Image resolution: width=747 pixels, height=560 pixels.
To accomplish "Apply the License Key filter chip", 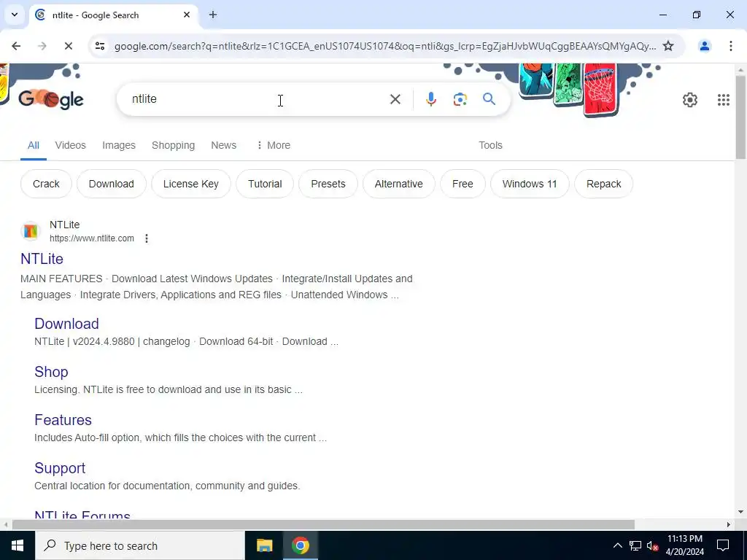I will 190,184.
